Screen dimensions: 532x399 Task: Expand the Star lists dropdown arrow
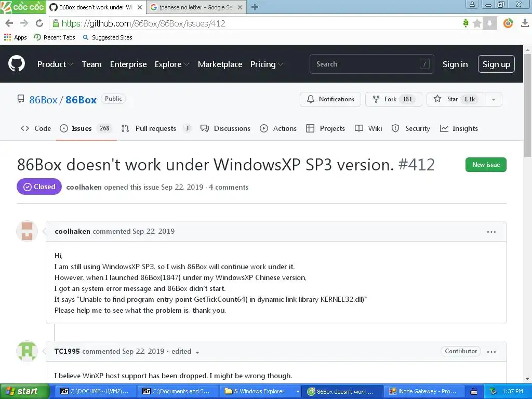(x=494, y=99)
